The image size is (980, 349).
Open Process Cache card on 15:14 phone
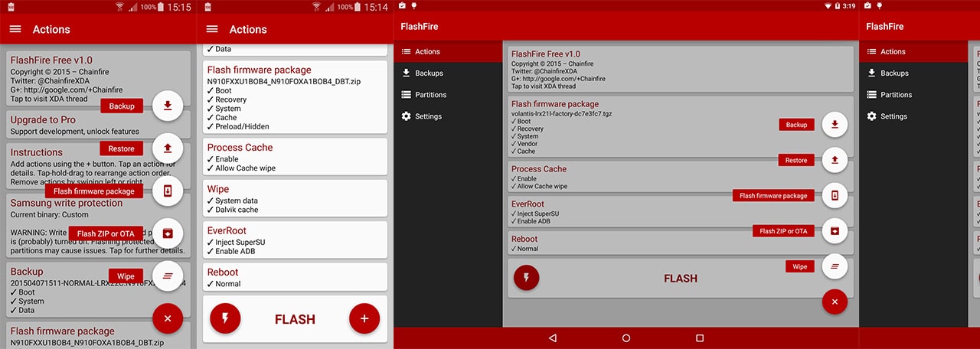(x=295, y=157)
